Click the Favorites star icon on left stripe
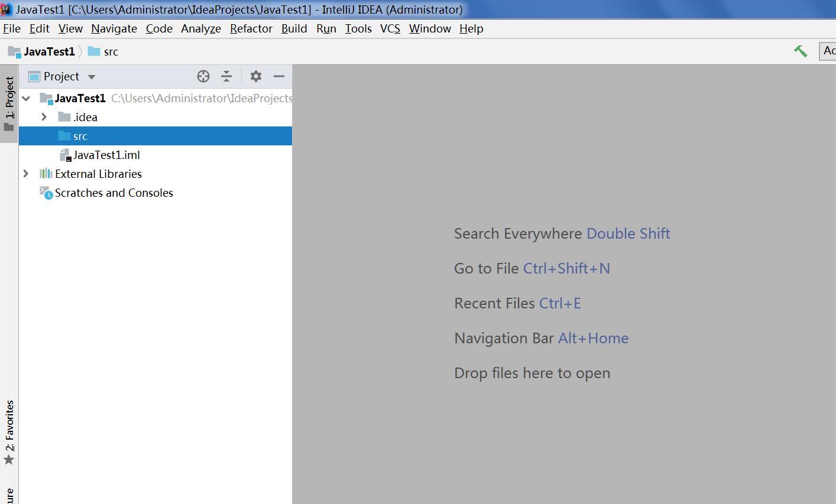The width and height of the screenshot is (836, 504). tap(9, 460)
